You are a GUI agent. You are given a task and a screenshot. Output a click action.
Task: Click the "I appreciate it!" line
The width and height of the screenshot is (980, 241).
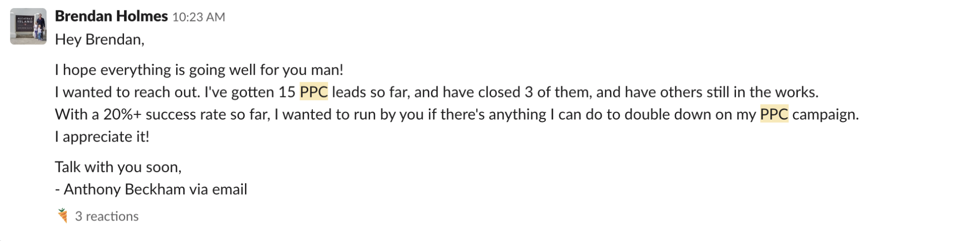coord(102,137)
